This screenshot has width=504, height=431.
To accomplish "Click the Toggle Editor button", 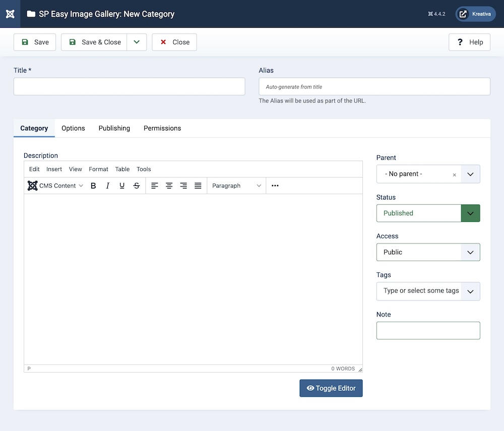I will coord(331,388).
